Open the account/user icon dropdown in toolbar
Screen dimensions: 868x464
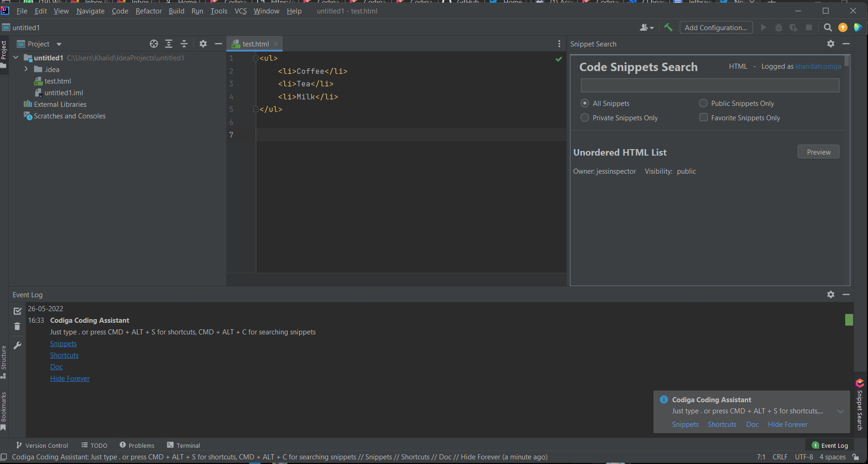646,27
